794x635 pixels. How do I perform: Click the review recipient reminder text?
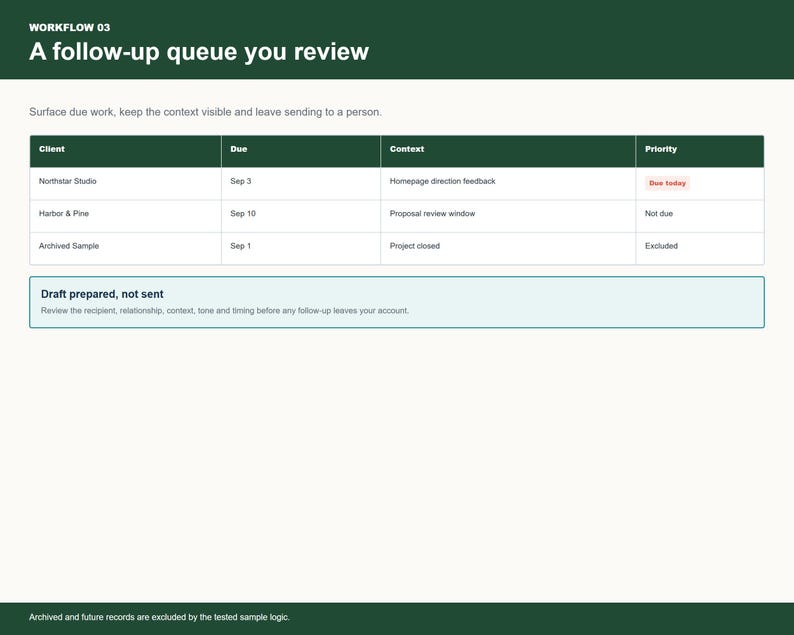[x=225, y=310]
